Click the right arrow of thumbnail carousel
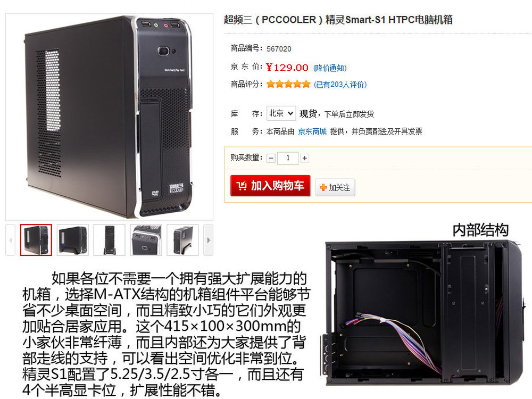 [x=209, y=240]
